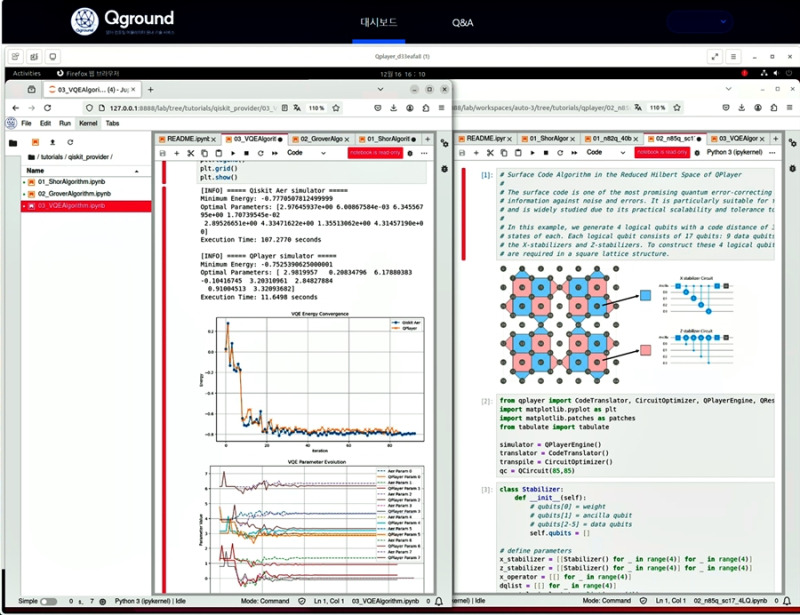Interrupt the kernel with stop icon in left notebook
The height and width of the screenshot is (615, 800).
pyautogui.click(x=246, y=153)
